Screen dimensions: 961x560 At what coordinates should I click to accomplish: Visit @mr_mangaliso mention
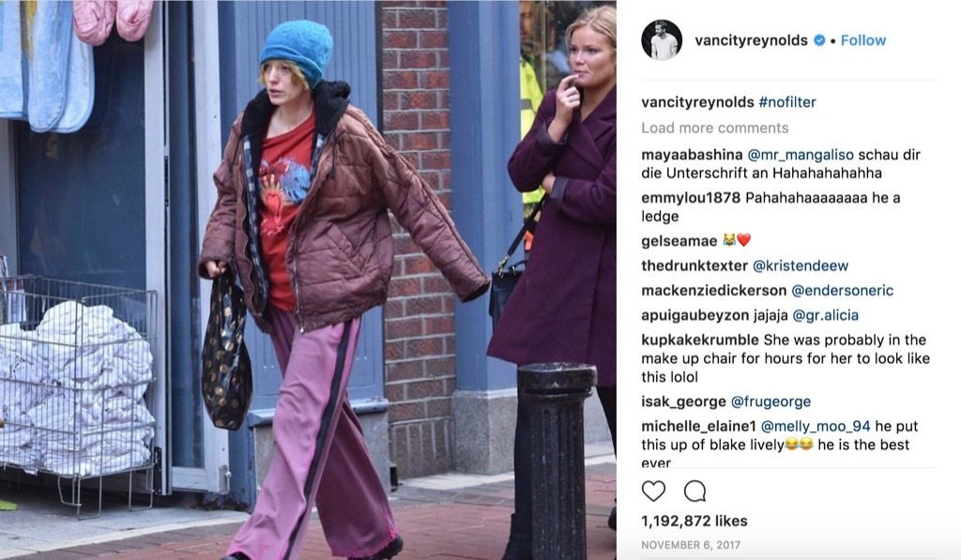801,155
